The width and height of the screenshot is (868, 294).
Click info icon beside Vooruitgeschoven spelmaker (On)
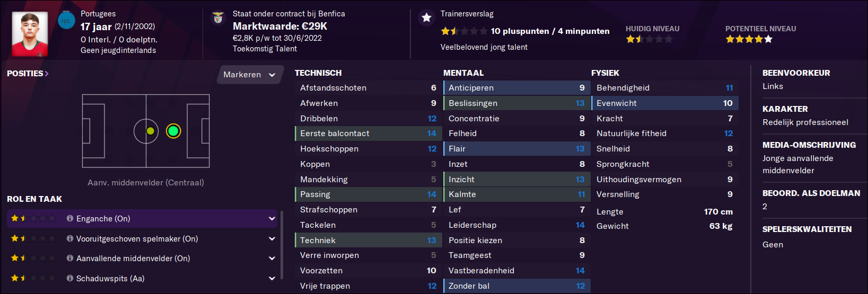(70, 238)
